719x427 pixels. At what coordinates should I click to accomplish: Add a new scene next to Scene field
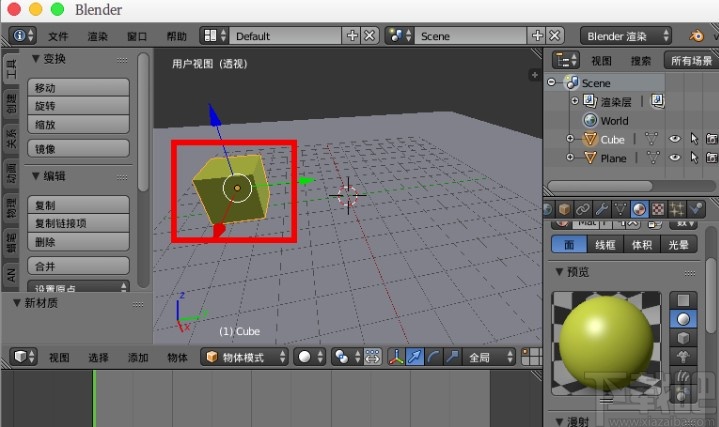(537, 35)
